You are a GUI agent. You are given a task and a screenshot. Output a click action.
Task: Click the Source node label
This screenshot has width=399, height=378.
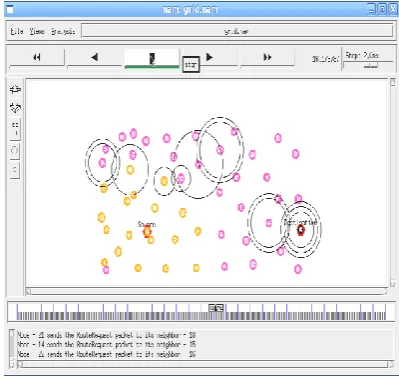coord(147,224)
